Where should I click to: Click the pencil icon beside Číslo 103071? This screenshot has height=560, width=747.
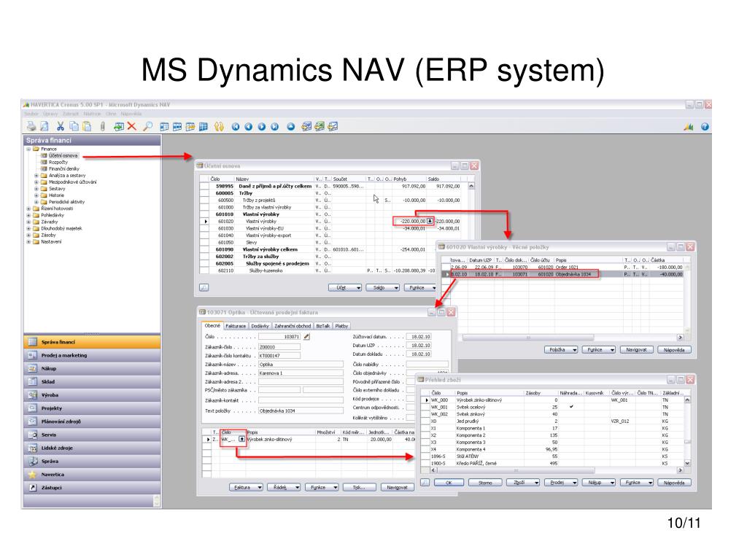point(307,337)
